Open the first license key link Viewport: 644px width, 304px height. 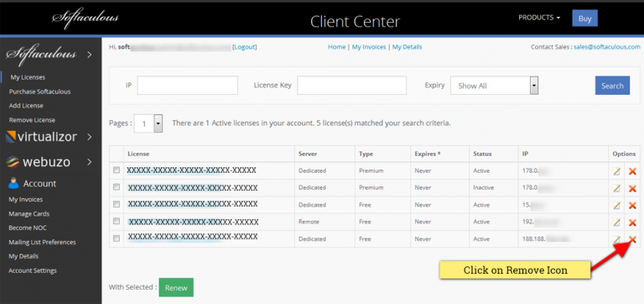(191, 170)
